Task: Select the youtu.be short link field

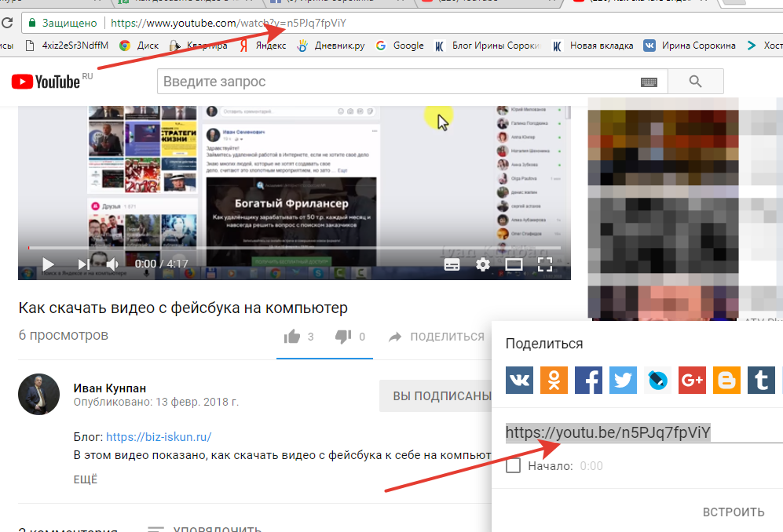Action: (644, 432)
